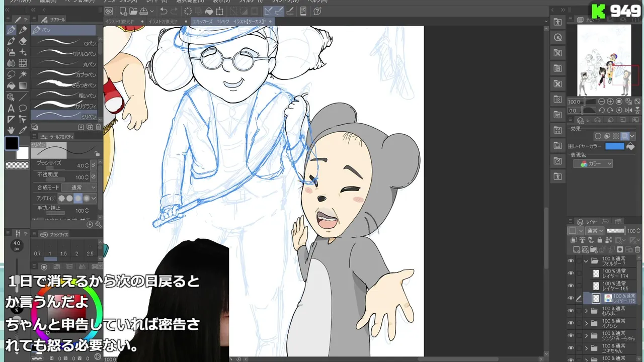Image resolution: width=644 pixels, height=362 pixels.
Task: Collapse the フォルダー 7 folder
Action: click(586, 261)
